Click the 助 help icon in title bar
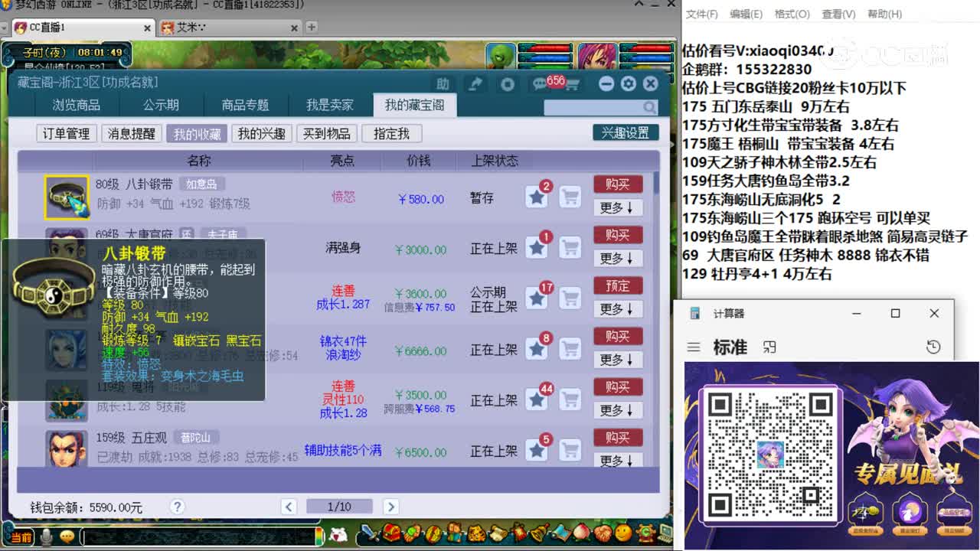Viewport: 980px width, 551px height. coord(443,84)
